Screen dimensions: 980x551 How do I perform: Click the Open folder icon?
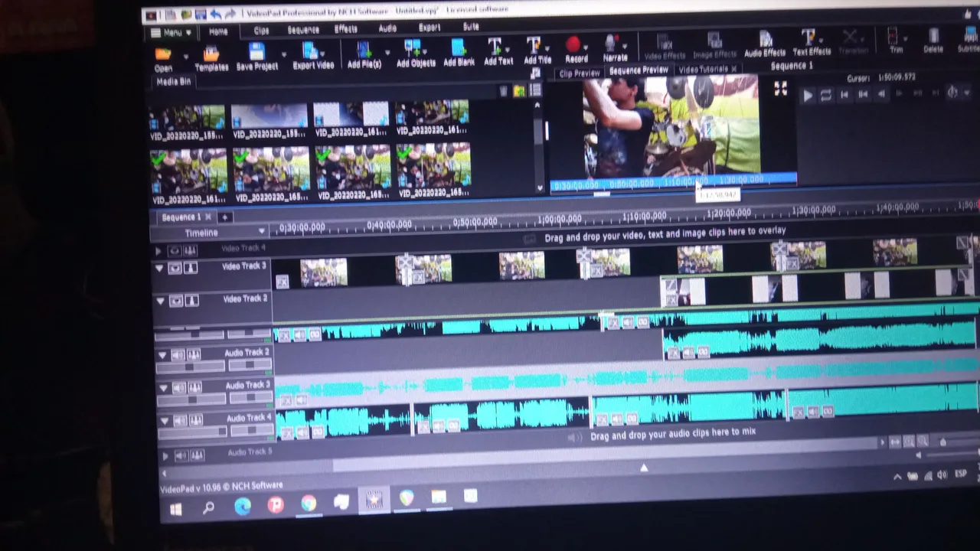click(163, 54)
